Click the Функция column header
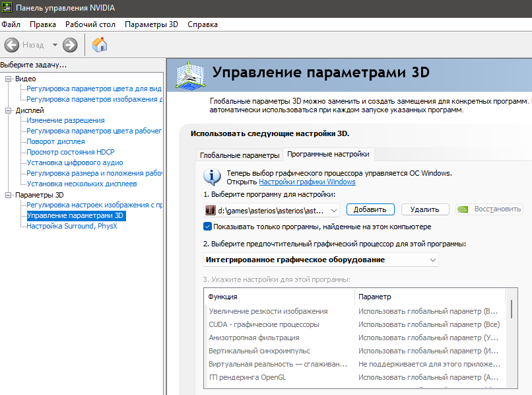 point(279,297)
